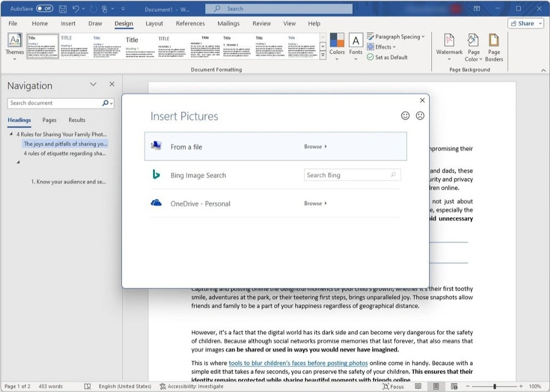Collapse the empty heading triangle in Navigation
This screenshot has height=392, width=550.
[x=18, y=162]
